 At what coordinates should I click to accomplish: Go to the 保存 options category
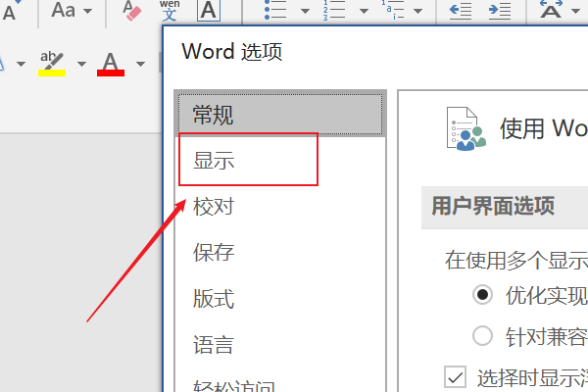[x=280, y=252]
